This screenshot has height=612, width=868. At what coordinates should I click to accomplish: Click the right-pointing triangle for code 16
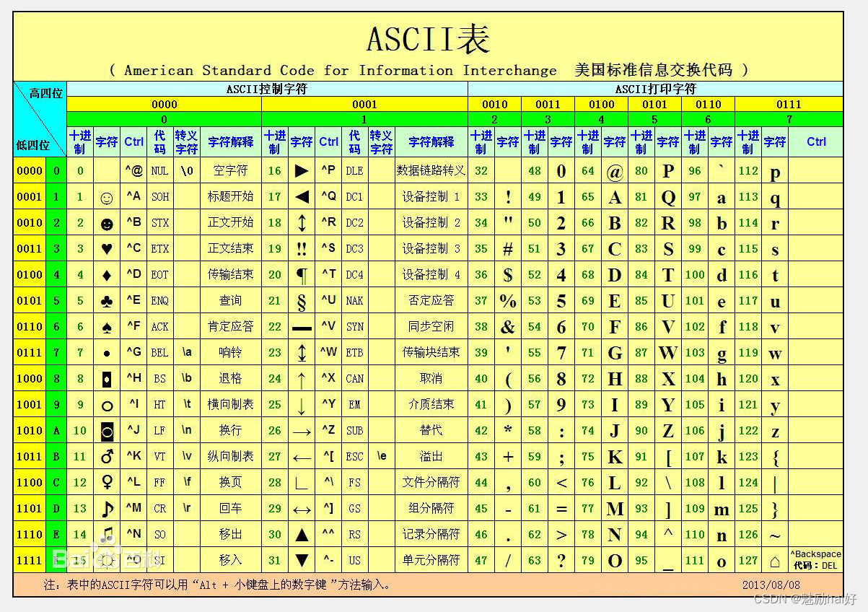tap(302, 172)
